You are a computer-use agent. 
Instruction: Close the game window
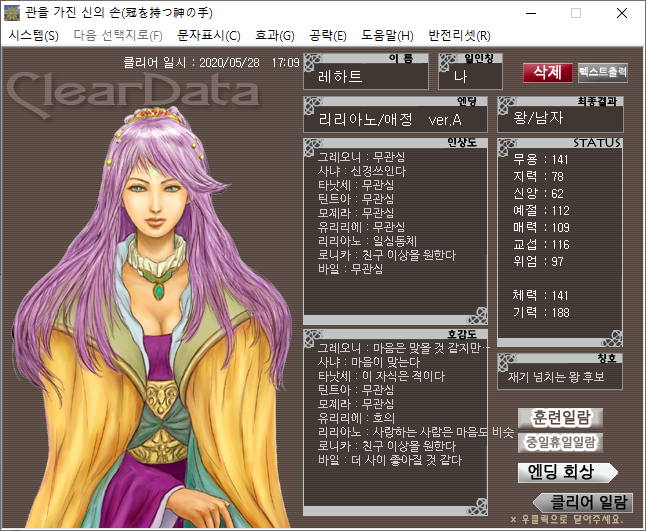(622, 13)
